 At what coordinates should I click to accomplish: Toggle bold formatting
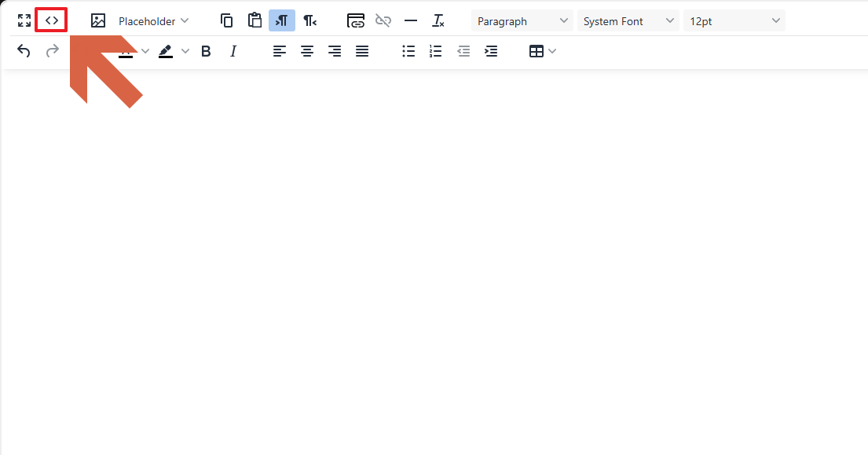[206, 51]
